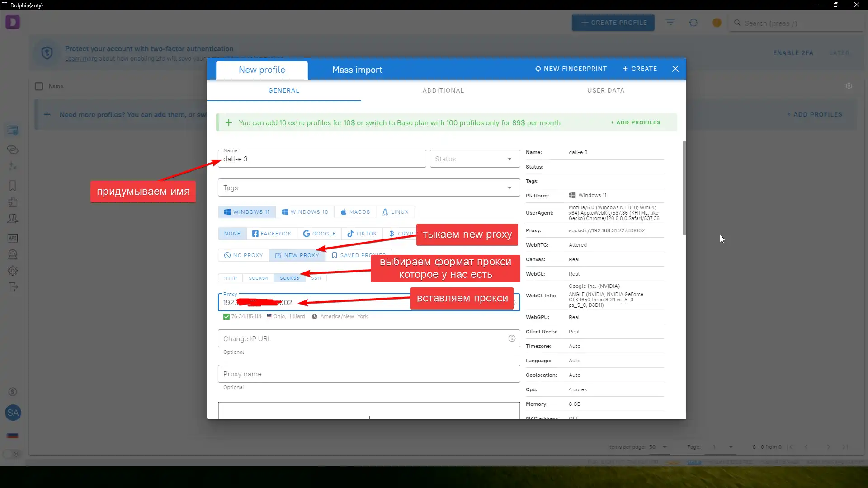Select the Facebook site option
Image resolution: width=868 pixels, height=488 pixels.
point(272,234)
